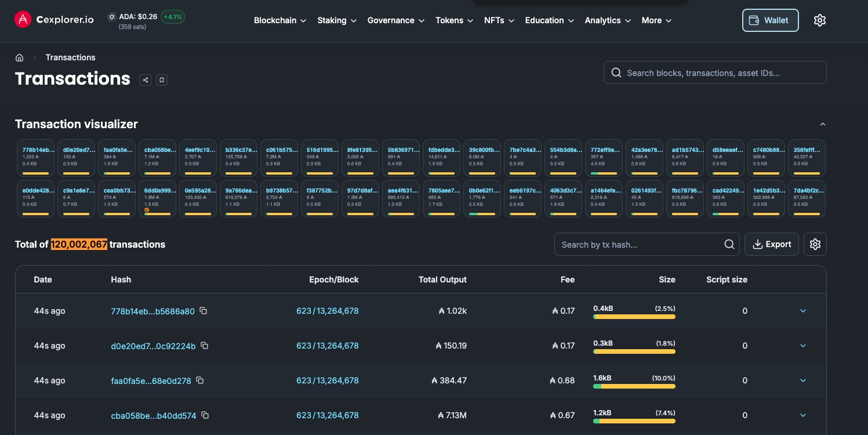The image size is (868, 435).
Task: Open the NFTs menu
Action: click(499, 20)
